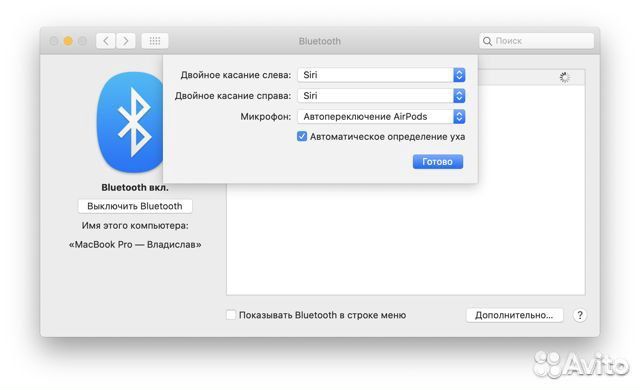The width and height of the screenshot is (640, 390).
Task: Click Выключить Bluetooth button
Action: [x=135, y=206]
